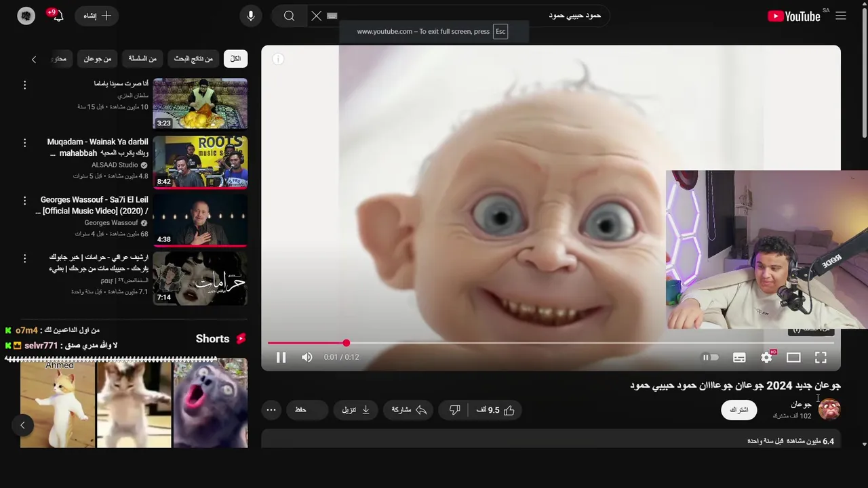This screenshot has width=868, height=488.
Task: Toggle subtitles/closed captions
Action: [x=739, y=357]
